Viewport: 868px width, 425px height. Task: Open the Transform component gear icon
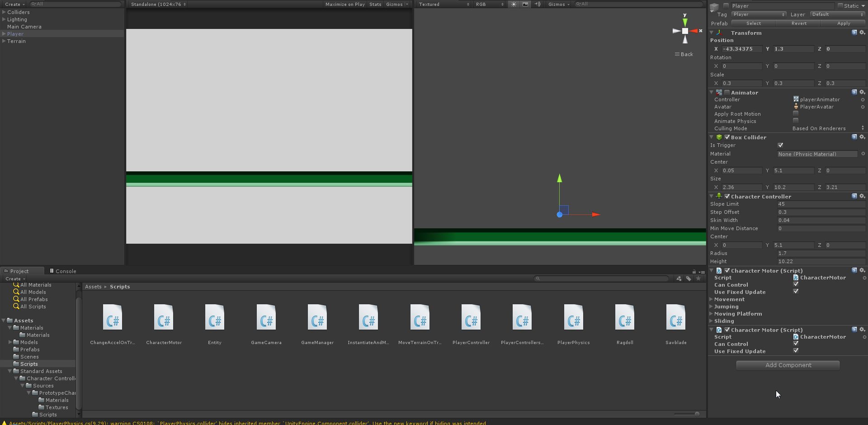862,33
